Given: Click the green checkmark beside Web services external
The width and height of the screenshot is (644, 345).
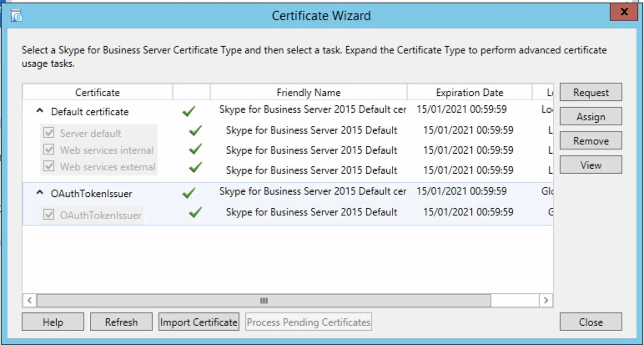Looking at the screenshot, I should [x=195, y=167].
